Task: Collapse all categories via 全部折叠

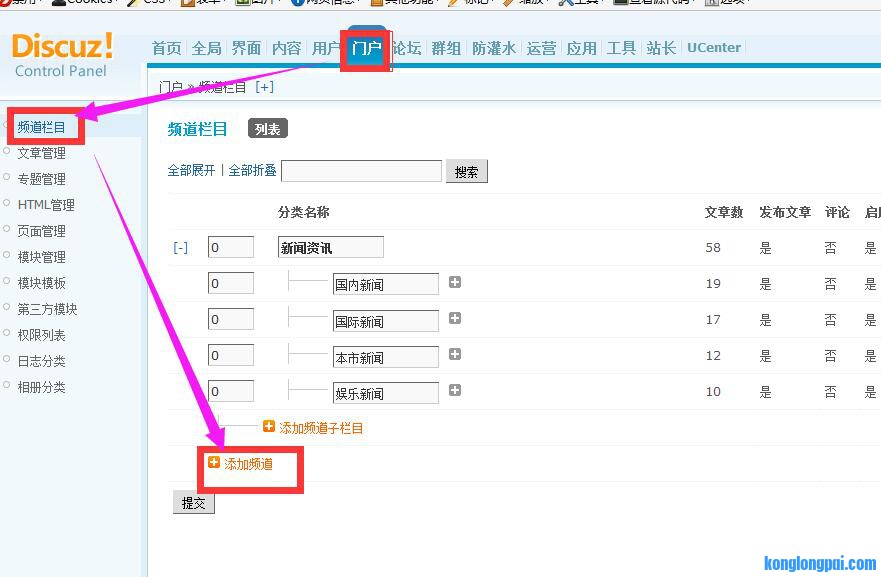Action: pos(252,171)
